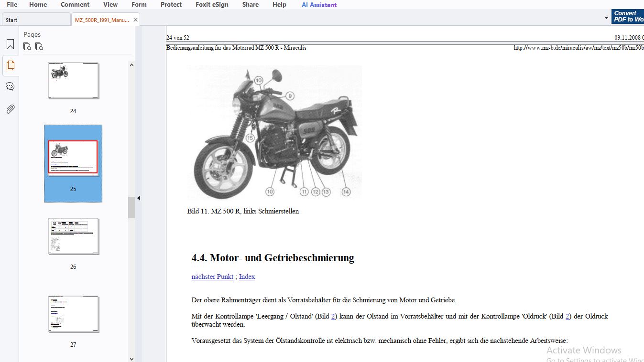Open the Attachments paperclip panel
The height and width of the screenshot is (362, 644).
[x=10, y=109]
